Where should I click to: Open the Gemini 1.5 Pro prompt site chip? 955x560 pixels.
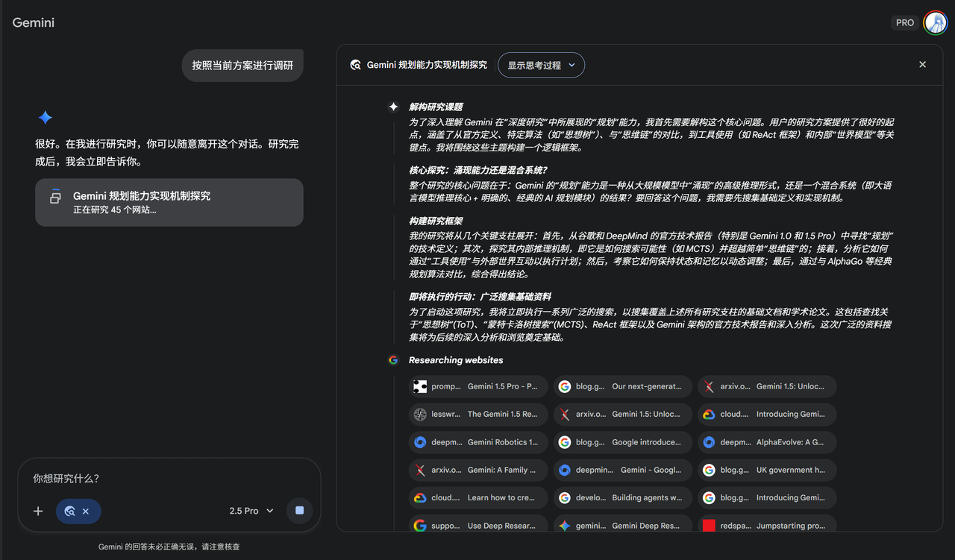pyautogui.click(x=478, y=386)
